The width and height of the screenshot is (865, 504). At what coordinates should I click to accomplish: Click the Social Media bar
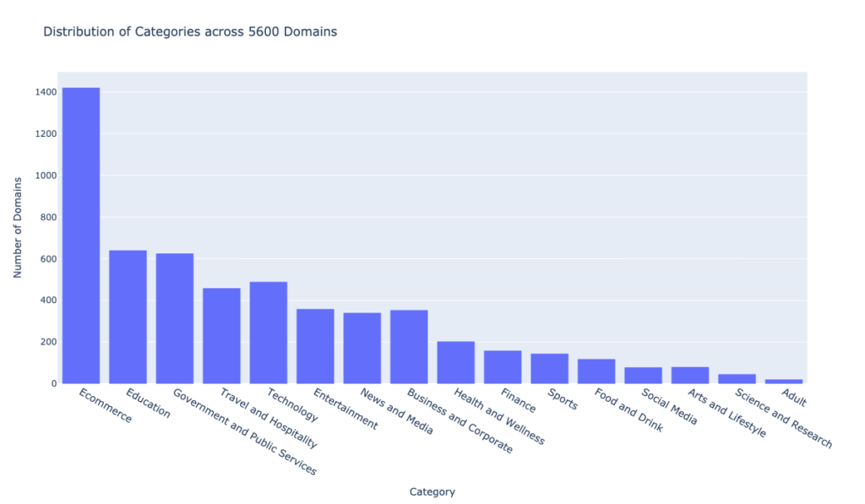[x=643, y=376]
